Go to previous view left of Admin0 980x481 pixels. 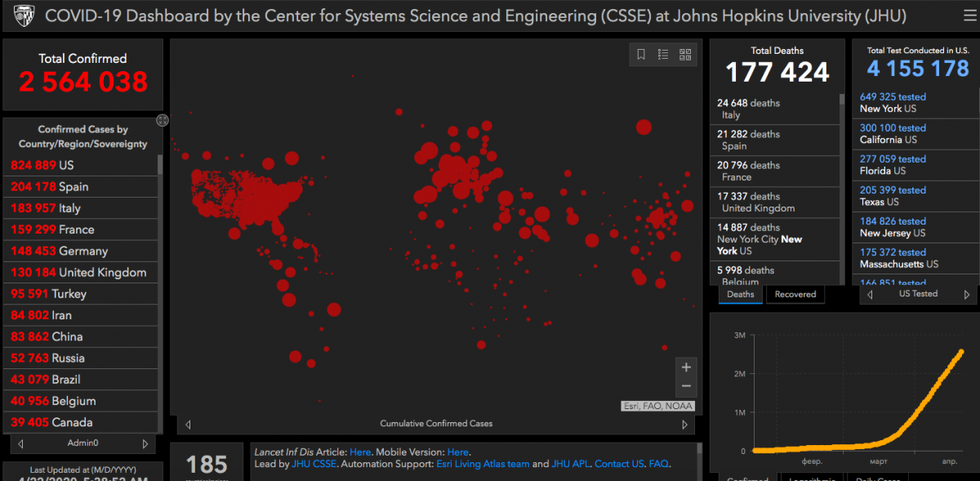coord(20,443)
